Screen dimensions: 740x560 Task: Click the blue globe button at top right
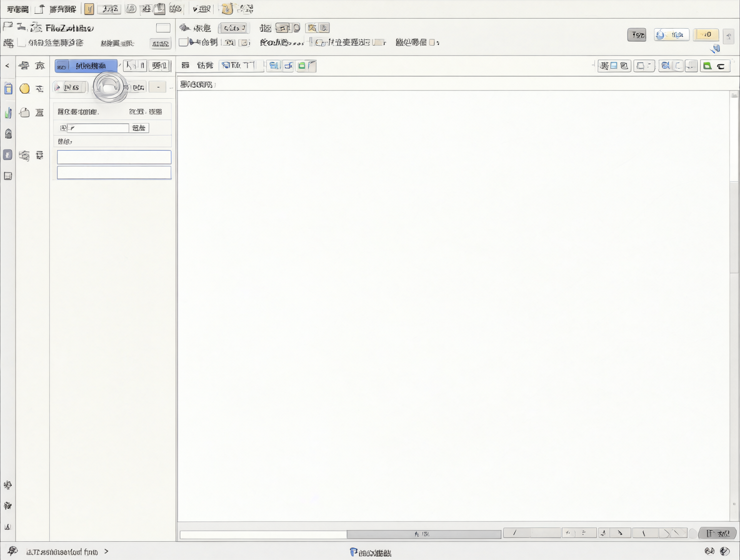click(x=671, y=35)
